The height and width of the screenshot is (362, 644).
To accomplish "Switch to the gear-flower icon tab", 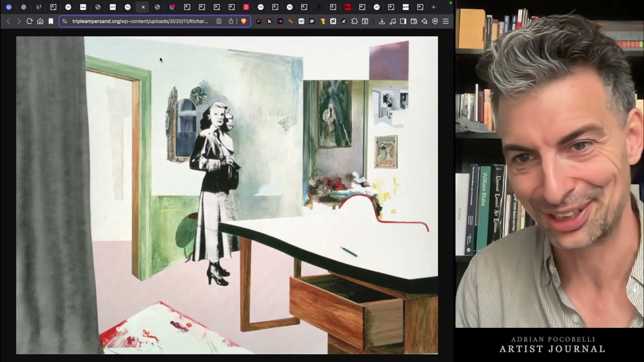I will pos(24,7).
